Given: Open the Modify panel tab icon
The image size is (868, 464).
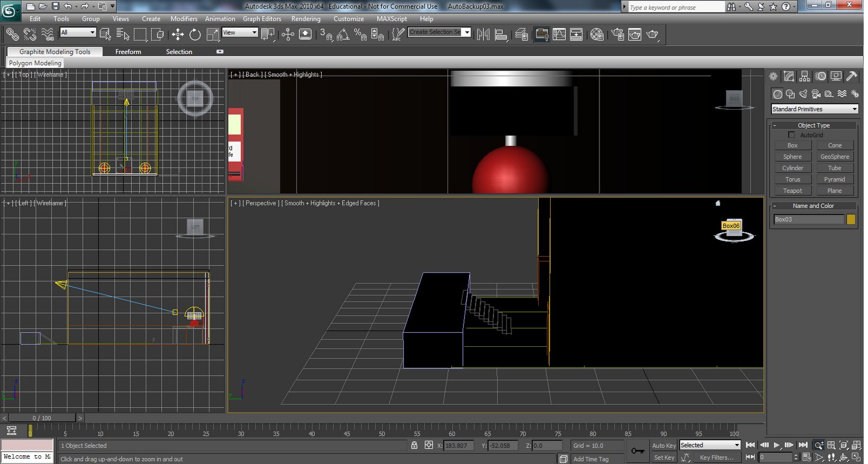Looking at the screenshot, I should [x=789, y=77].
